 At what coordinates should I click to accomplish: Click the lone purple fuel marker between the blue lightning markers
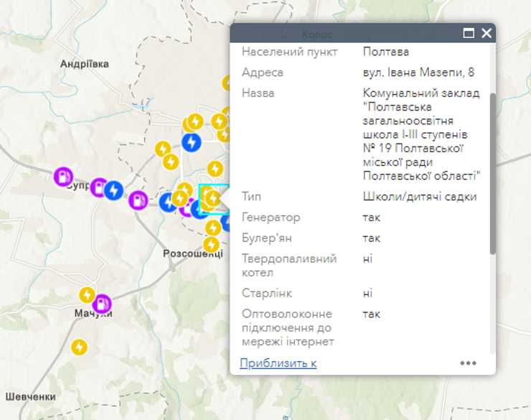138,200
